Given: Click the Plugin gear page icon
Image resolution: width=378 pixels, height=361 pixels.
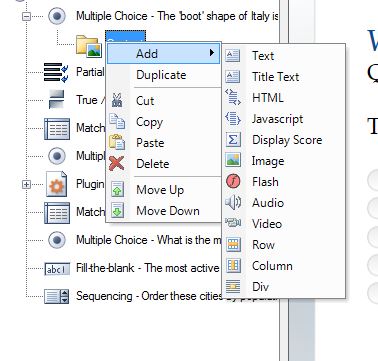Looking at the screenshot, I should point(56,184).
